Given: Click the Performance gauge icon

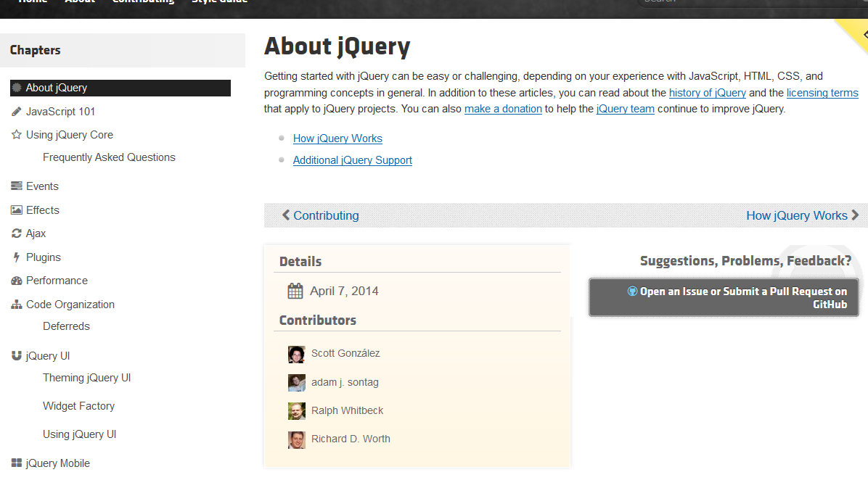Looking at the screenshot, I should pyautogui.click(x=17, y=281).
